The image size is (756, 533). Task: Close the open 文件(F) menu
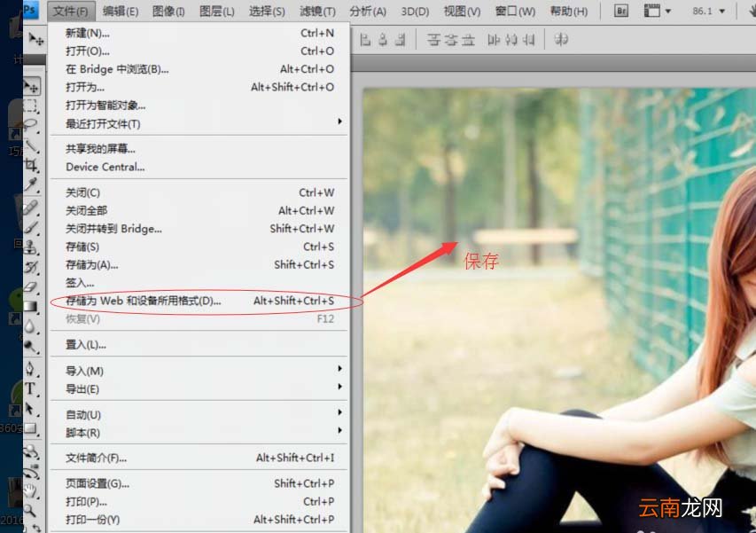tap(70, 12)
